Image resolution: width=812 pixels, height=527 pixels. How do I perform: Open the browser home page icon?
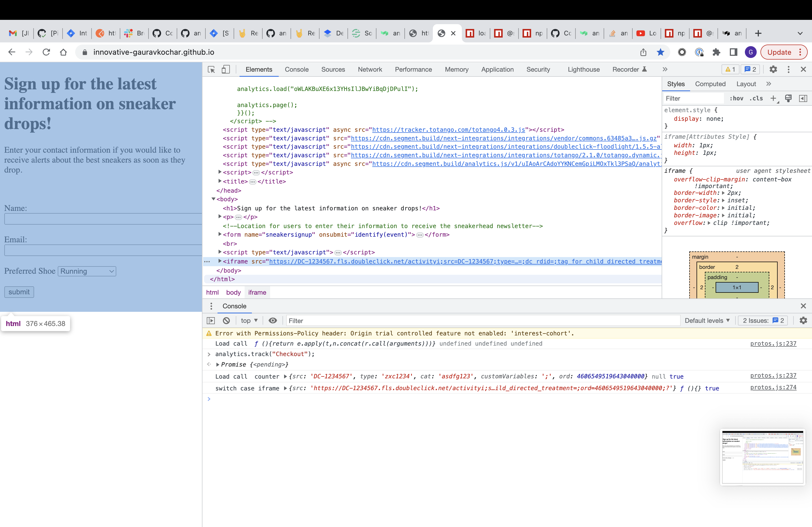[63, 52]
